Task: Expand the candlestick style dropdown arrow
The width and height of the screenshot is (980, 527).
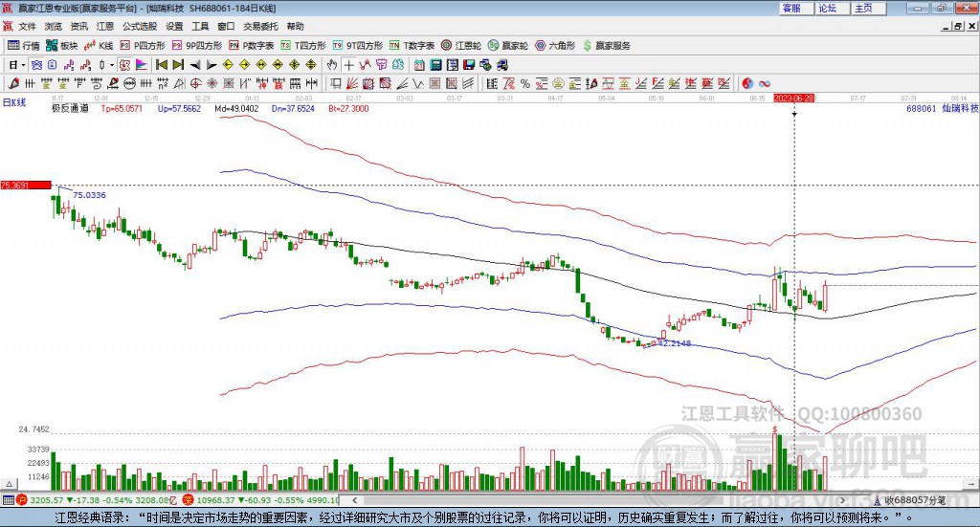Action: (112, 65)
